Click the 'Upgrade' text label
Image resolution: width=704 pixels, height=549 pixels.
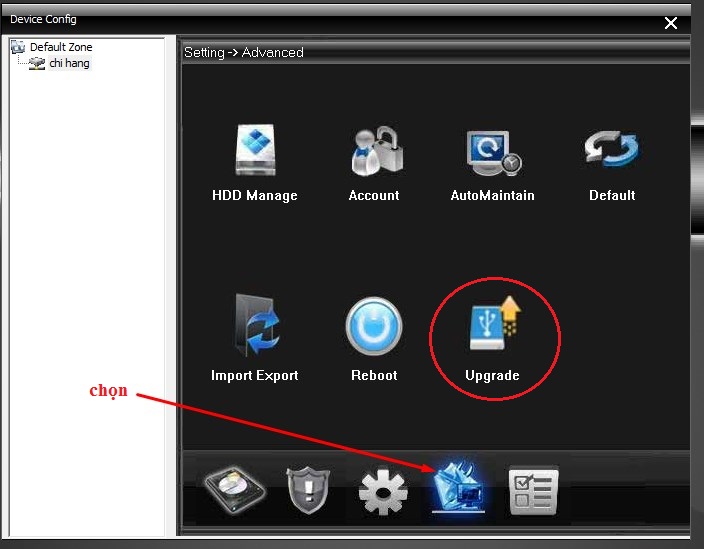[492, 376]
